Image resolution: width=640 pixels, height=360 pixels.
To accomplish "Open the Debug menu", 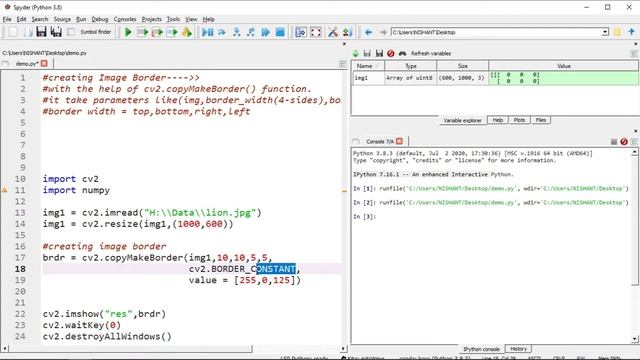I will coord(100,19).
